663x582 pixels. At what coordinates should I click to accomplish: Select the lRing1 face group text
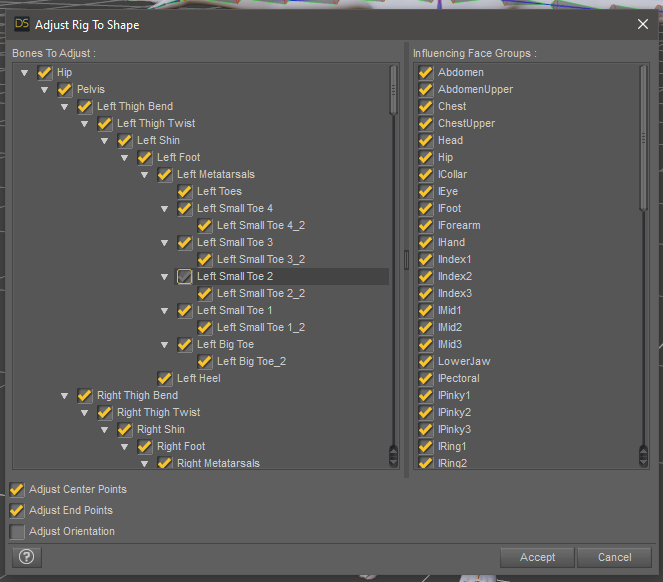point(452,446)
